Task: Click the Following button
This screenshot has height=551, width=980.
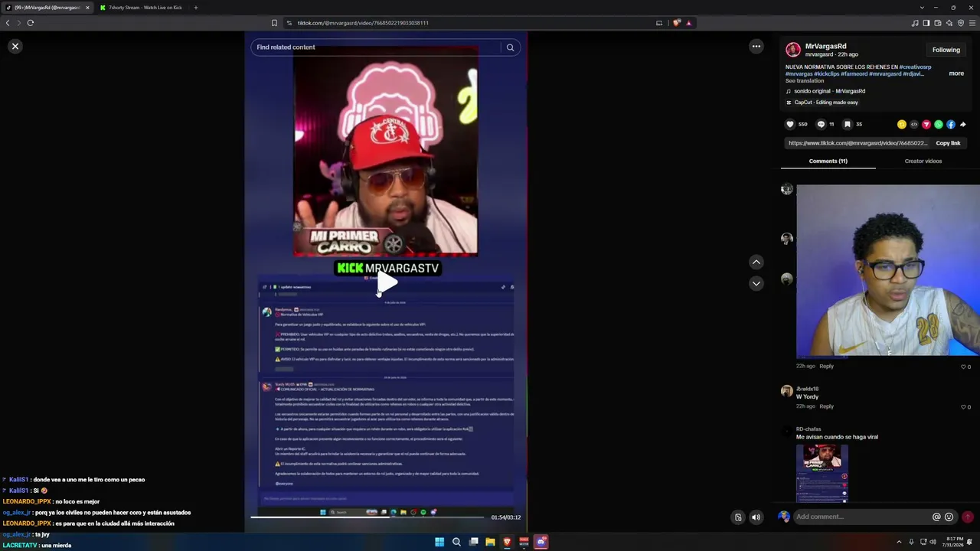Action: click(946, 51)
